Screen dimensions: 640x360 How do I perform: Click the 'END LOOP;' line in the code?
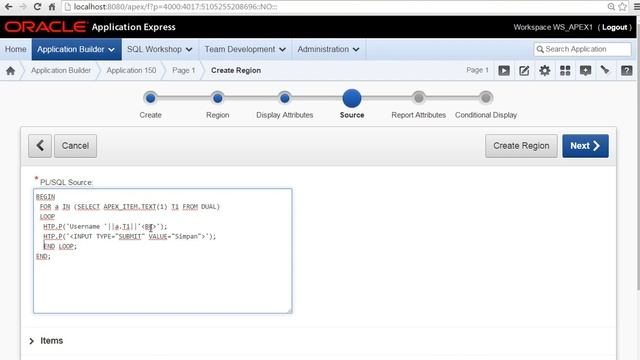point(60,247)
